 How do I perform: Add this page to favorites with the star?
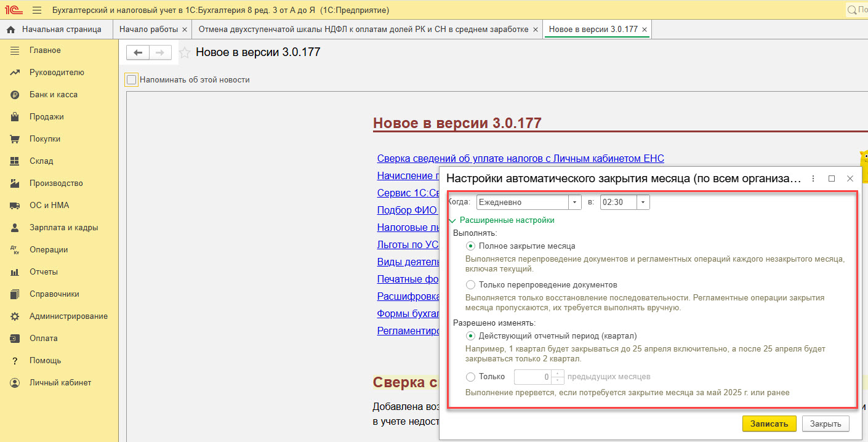184,53
